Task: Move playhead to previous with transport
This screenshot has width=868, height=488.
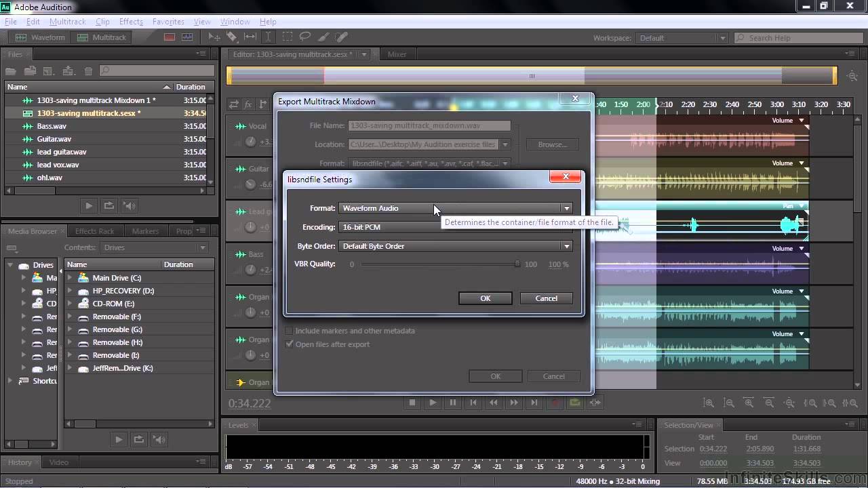Action: click(473, 403)
